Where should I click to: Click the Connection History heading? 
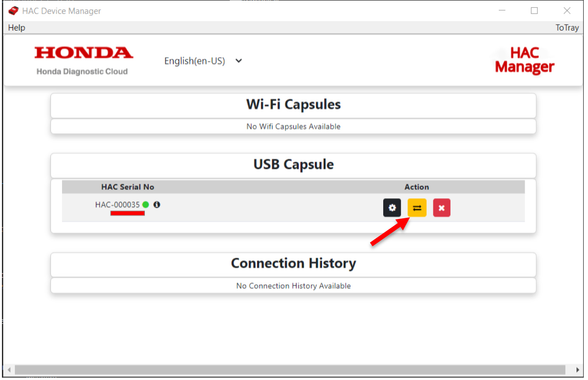(x=294, y=263)
